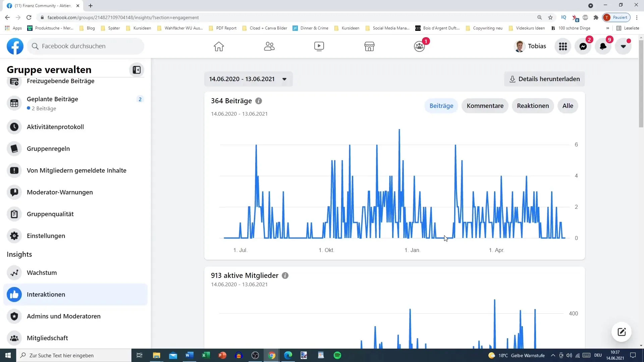
Task: Toggle the Reaktionen chart view
Action: click(533, 105)
